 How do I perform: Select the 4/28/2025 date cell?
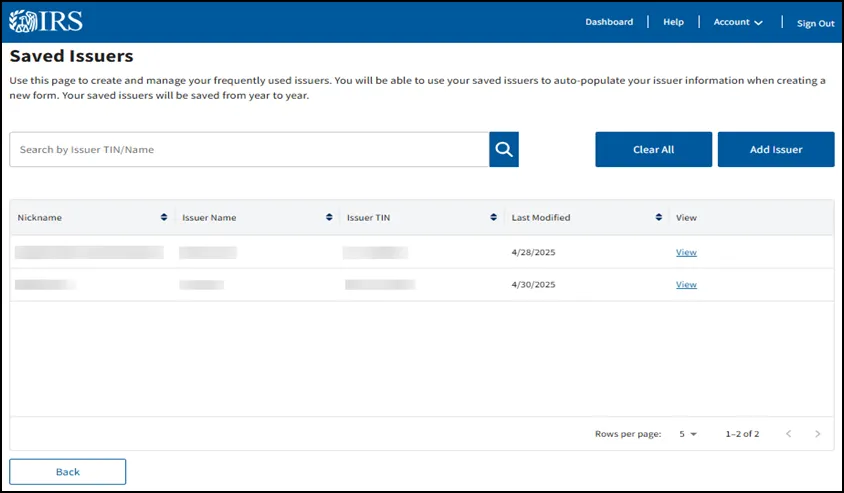tap(533, 252)
